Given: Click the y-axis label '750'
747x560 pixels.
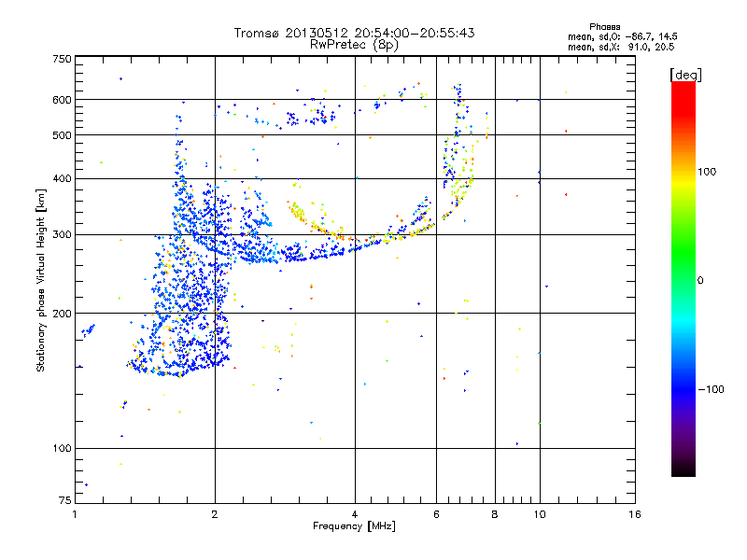Looking at the screenshot, I should 62,59.
